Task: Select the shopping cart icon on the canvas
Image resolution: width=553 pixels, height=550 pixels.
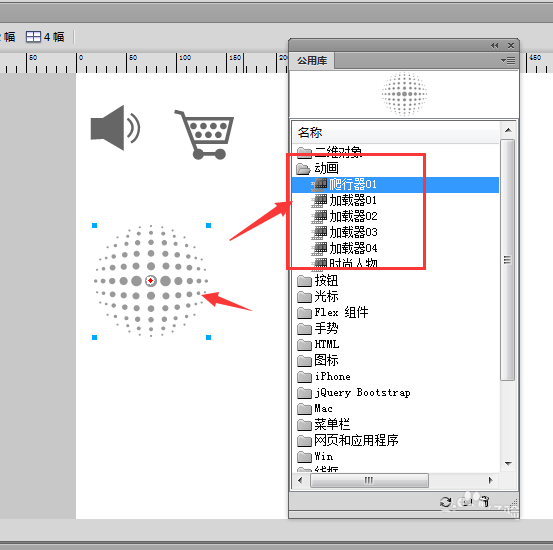Action: 204,134
